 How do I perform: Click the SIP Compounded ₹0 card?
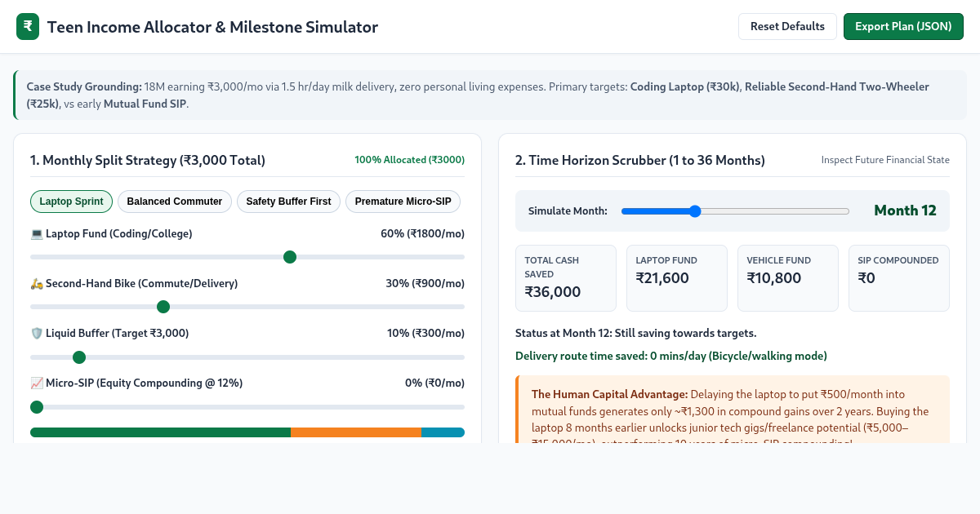(x=899, y=278)
